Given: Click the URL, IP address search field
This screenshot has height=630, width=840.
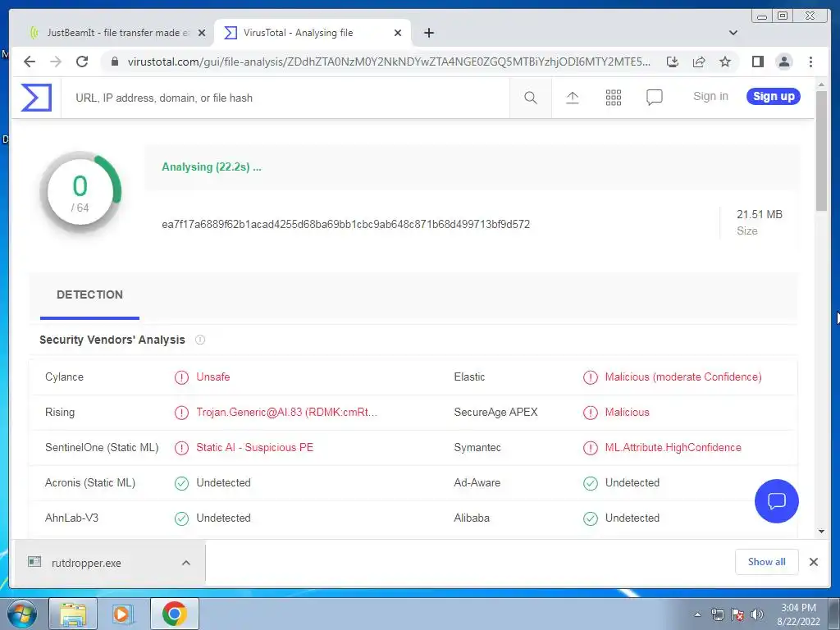Looking at the screenshot, I should tap(285, 98).
